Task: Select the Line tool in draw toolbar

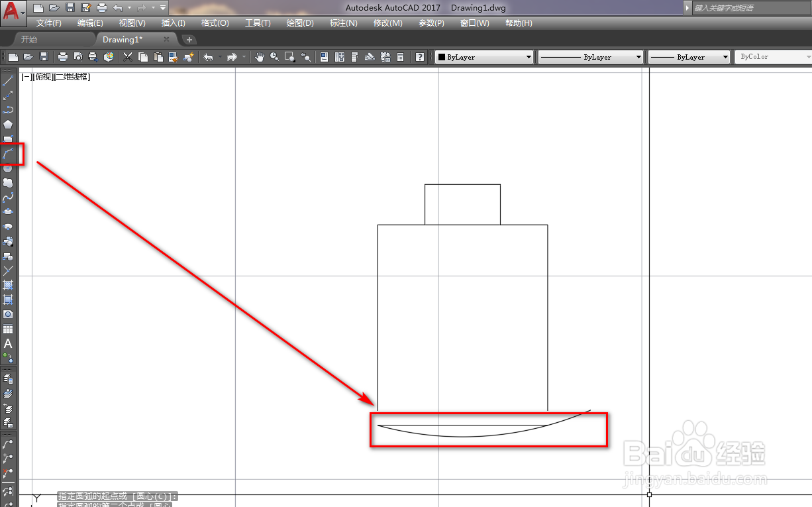Action: [x=8, y=81]
